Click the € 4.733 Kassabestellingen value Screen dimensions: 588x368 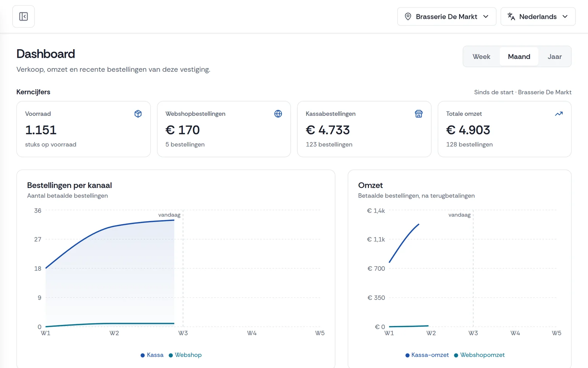tap(328, 130)
